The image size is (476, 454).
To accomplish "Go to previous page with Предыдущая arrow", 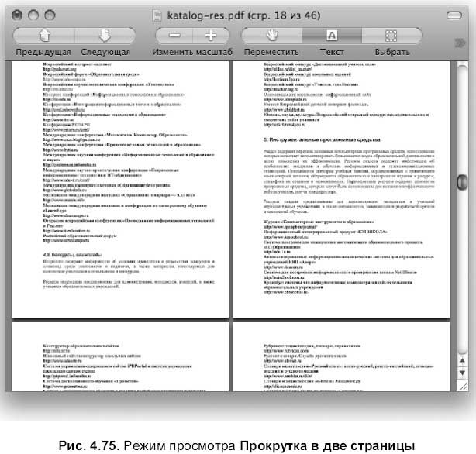I will [44, 36].
